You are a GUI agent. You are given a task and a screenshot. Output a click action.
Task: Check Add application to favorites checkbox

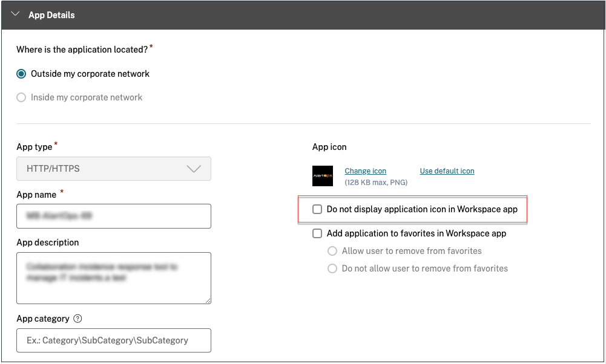click(x=317, y=233)
